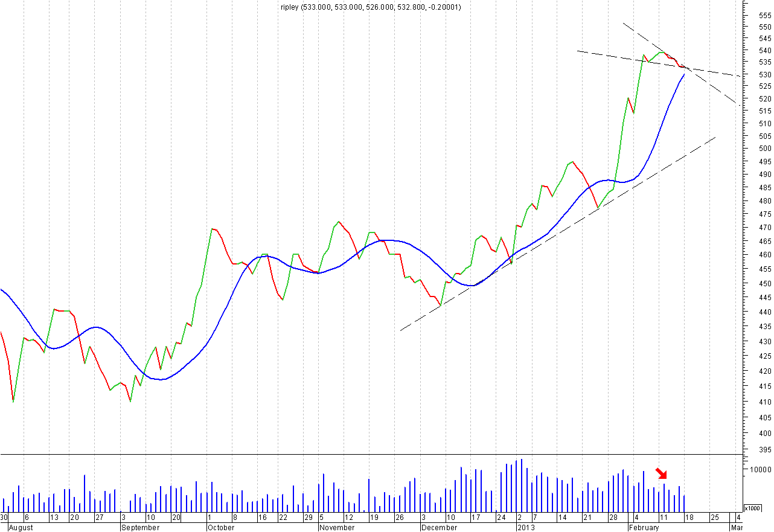Select the date tick labeled 26

pyautogui.click(x=399, y=518)
